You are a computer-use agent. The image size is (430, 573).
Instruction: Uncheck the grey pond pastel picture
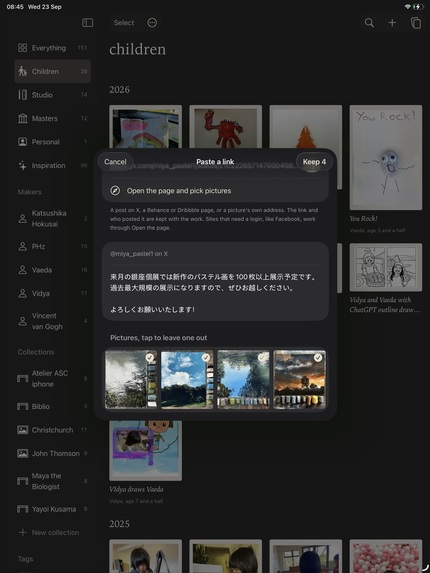coord(131,379)
